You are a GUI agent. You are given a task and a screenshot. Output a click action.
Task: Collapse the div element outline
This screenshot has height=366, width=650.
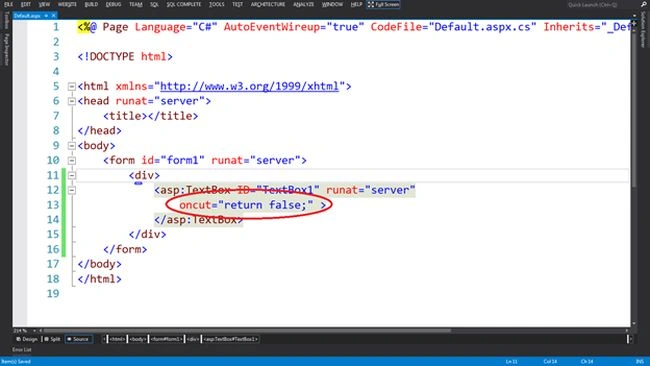[72, 175]
